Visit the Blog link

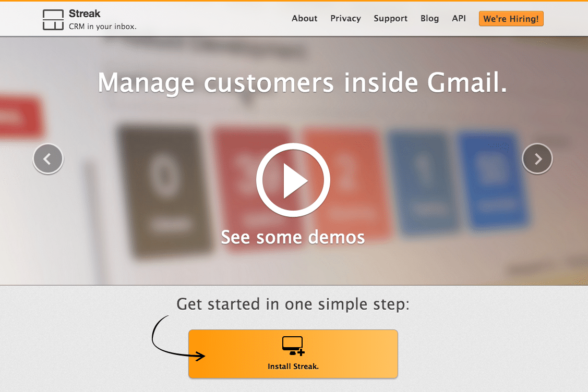(x=429, y=18)
